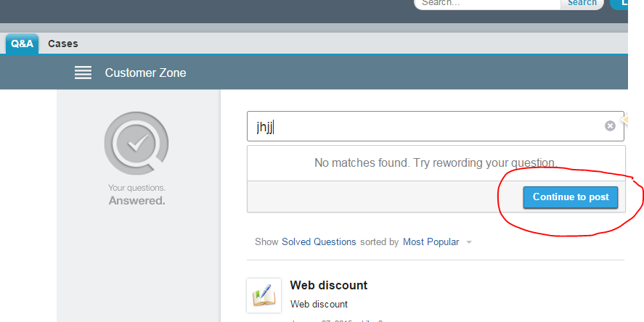Click the Your questions. Answered. tagline
The height and width of the screenshot is (322, 644).
pyautogui.click(x=136, y=194)
